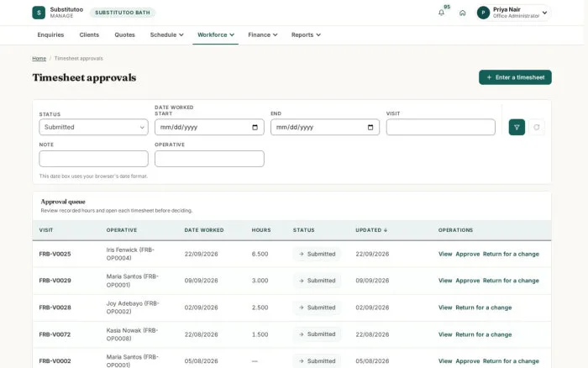Click visit code FRB-V0025
Screen dimensions: 588x368
pos(55,254)
